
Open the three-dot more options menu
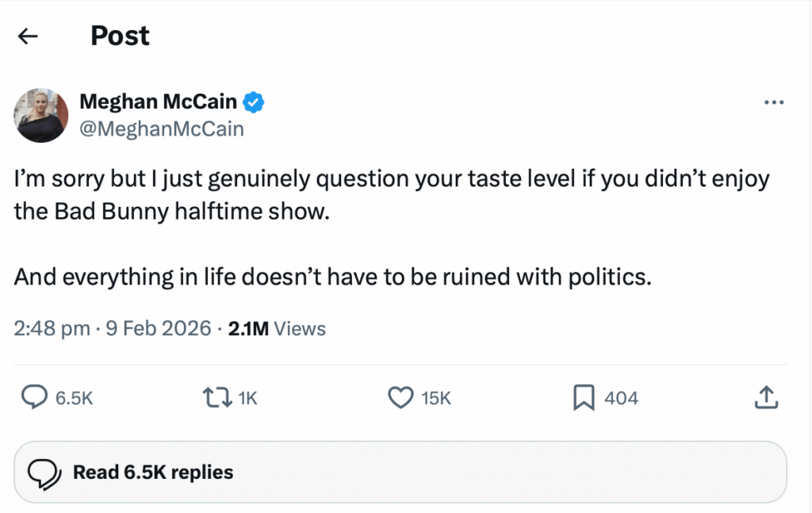773,102
